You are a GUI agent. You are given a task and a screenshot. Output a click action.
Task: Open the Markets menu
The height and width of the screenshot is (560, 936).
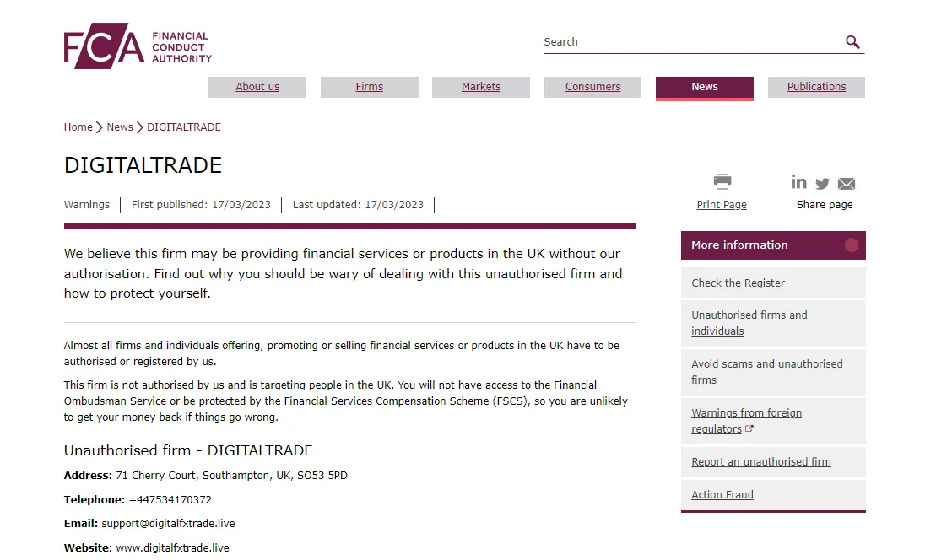click(481, 87)
